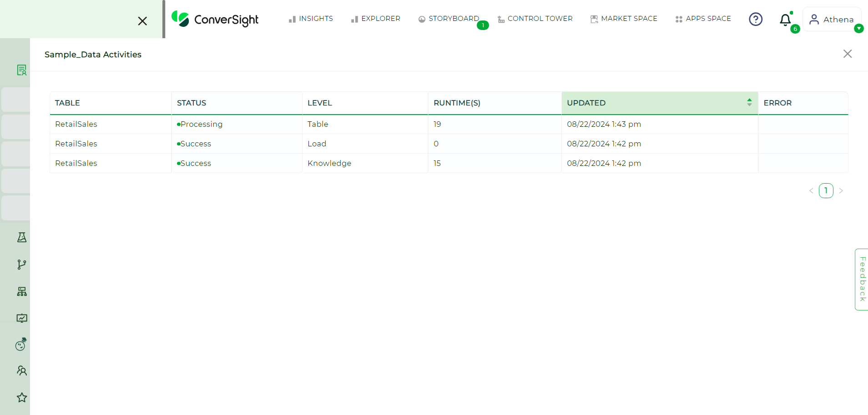Open the help question mark icon
868x415 pixels.
(756, 19)
